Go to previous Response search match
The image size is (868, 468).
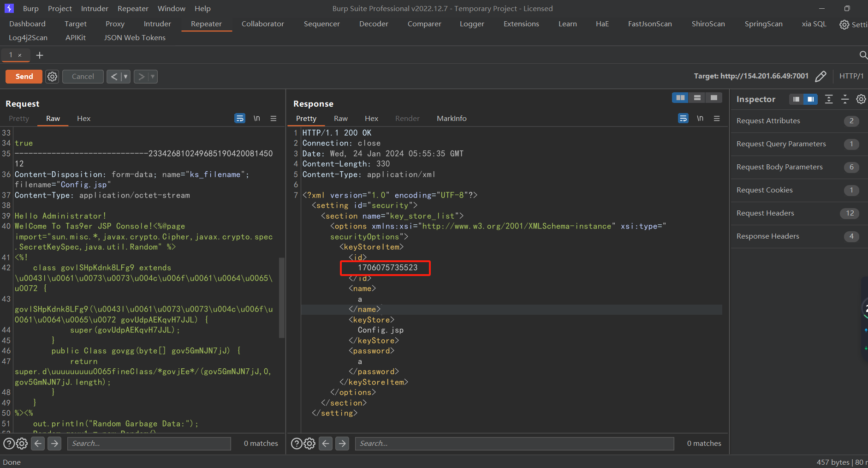(x=326, y=444)
